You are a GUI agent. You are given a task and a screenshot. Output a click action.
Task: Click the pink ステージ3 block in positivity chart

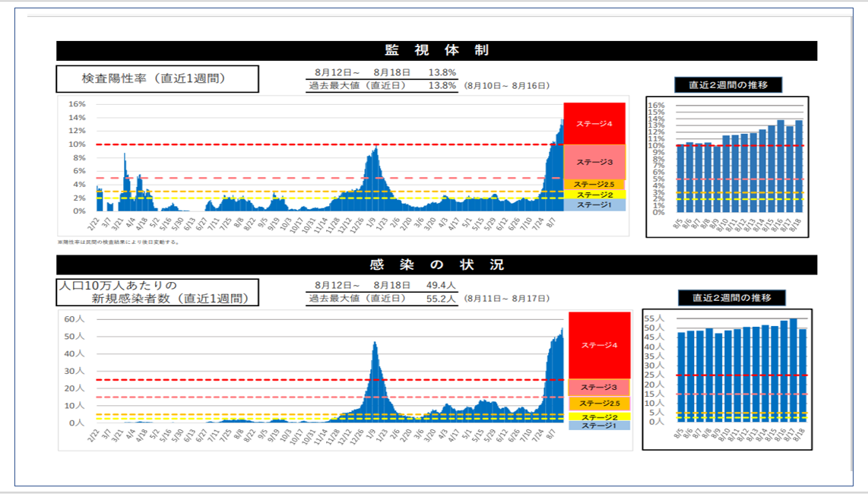click(594, 162)
